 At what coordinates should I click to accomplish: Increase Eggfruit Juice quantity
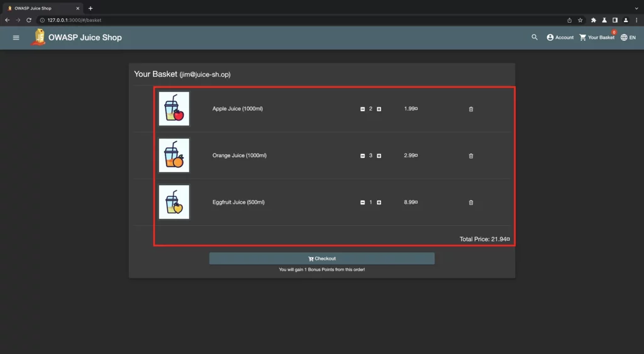379,202
